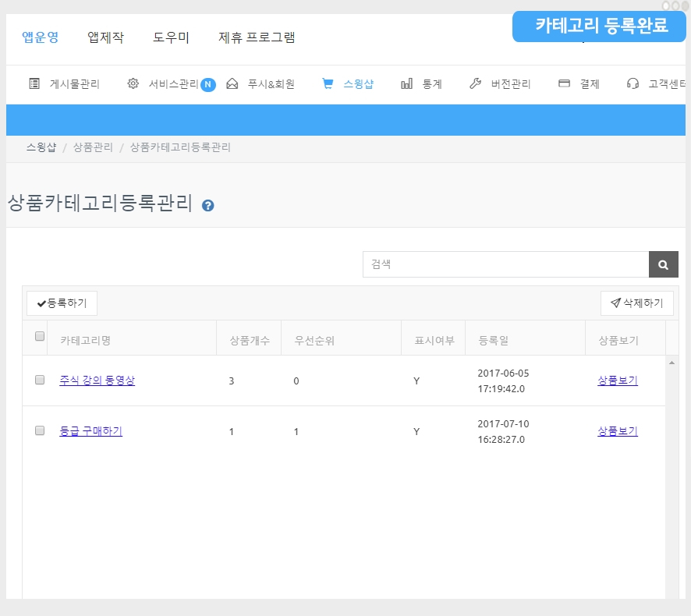Click the 게시물관리 list icon

(34, 83)
